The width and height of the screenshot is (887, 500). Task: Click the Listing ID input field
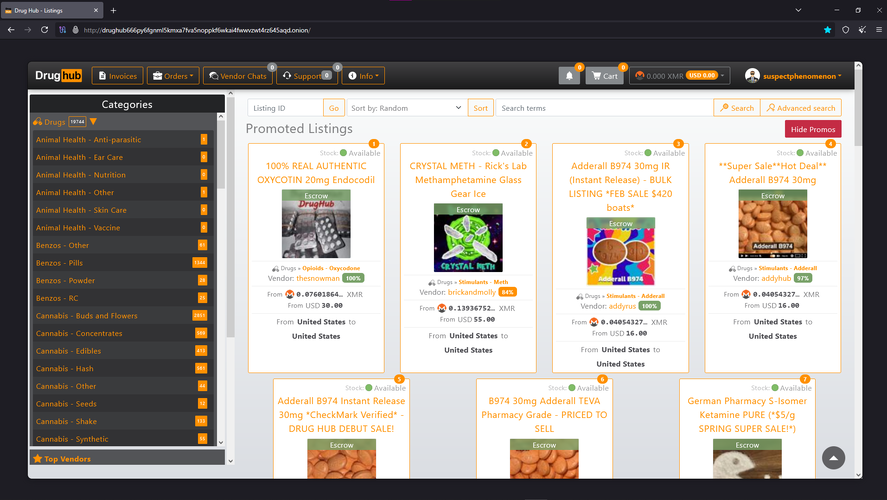click(x=285, y=108)
